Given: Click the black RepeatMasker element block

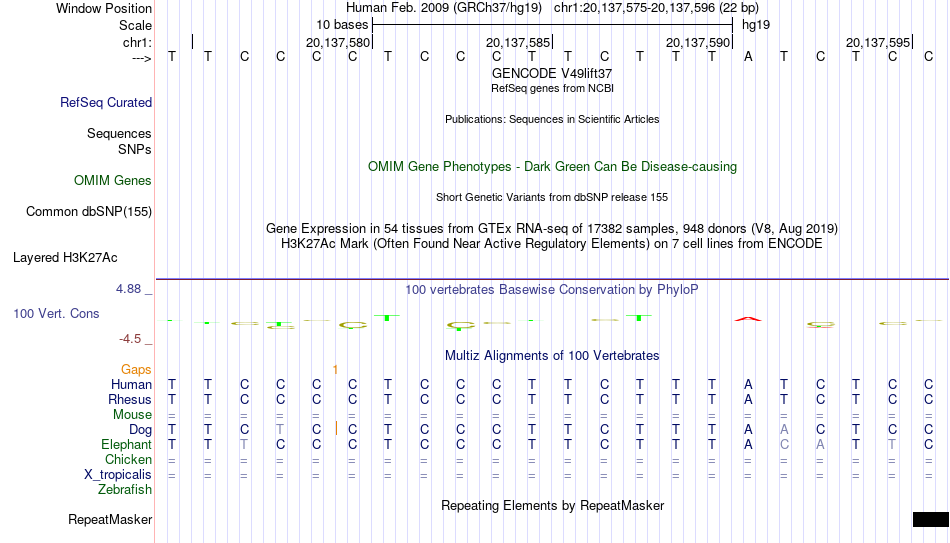Looking at the screenshot, I should point(931,519).
